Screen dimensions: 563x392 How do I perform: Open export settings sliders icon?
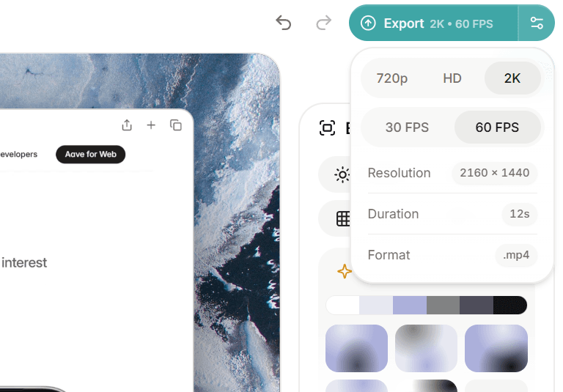point(537,23)
